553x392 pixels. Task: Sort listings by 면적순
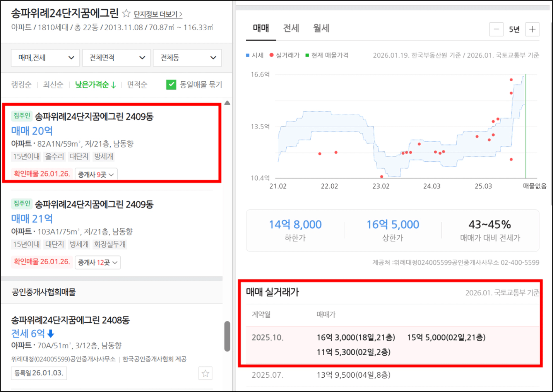click(x=137, y=85)
